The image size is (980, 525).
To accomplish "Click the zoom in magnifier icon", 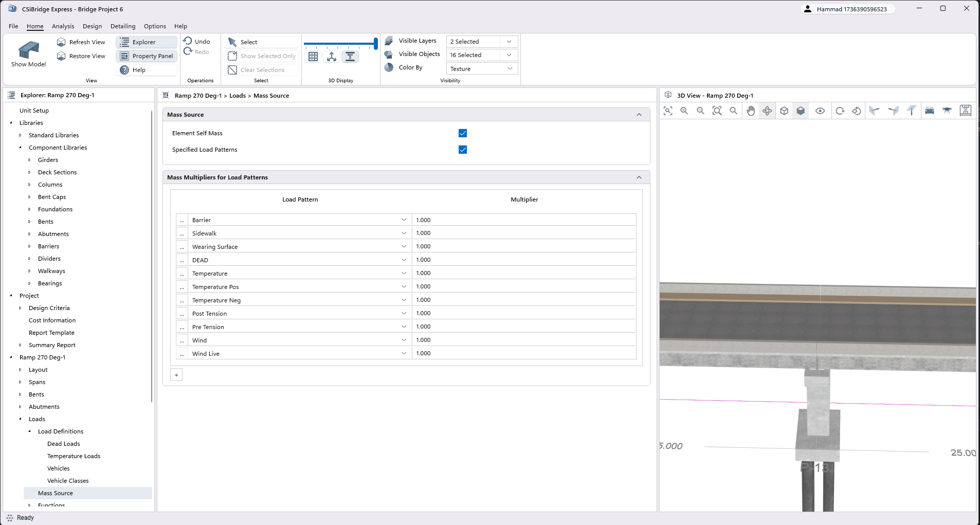I will pyautogui.click(x=684, y=111).
